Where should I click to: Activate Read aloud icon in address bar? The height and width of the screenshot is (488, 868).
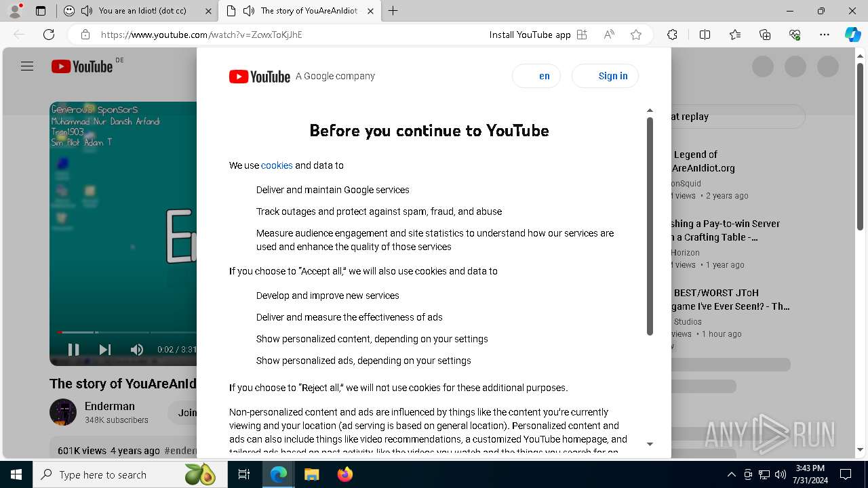click(x=609, y=35)
